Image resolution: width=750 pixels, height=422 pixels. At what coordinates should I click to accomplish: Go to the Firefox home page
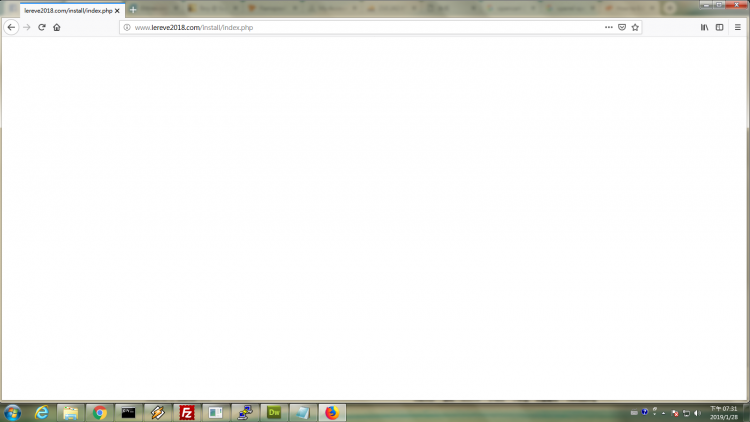click(x=57, y=27)
